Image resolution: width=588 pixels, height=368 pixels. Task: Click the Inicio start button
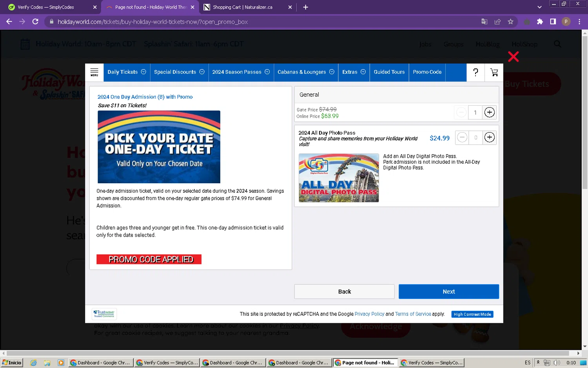12,363
